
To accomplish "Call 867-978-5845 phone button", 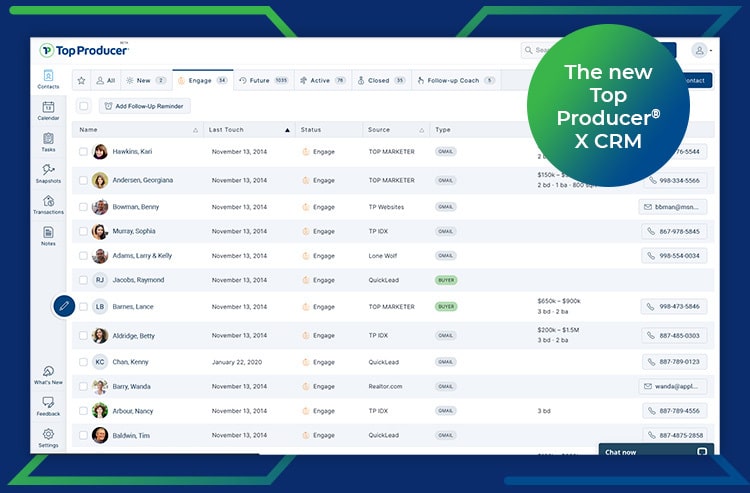I will [674, 231].
